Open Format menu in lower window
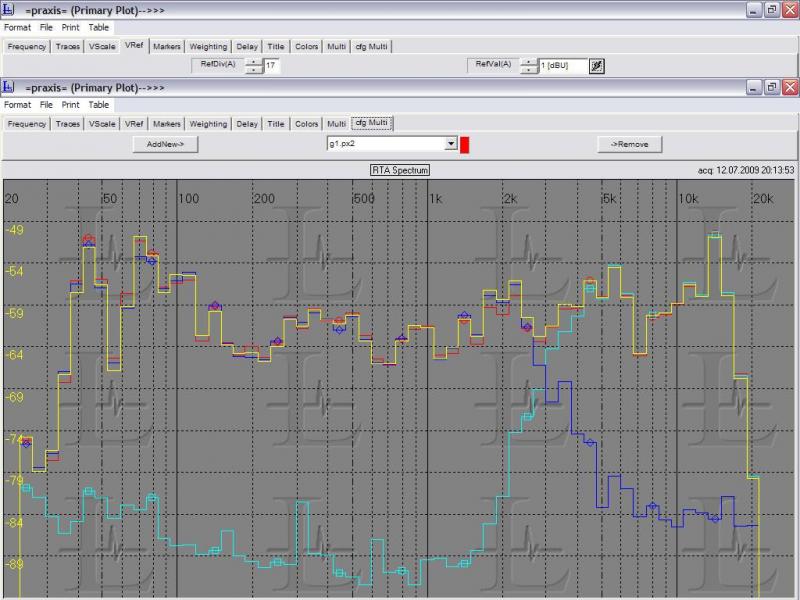Image resolution: width=800 pixels, height=600 pixels. (17, 105)
